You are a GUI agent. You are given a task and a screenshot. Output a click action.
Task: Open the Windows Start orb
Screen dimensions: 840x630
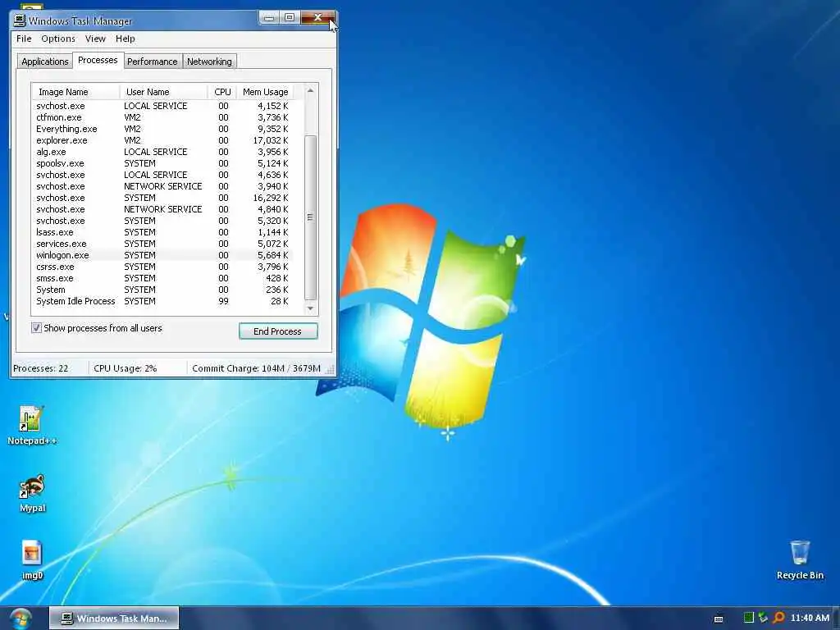(21, 619)
